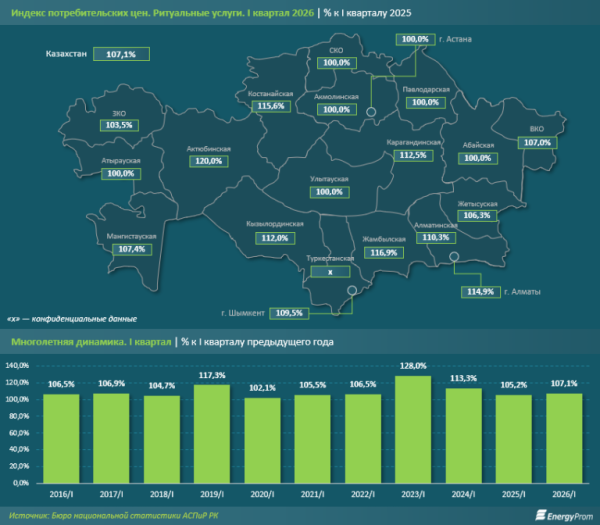This screenshot has width=600, height=525.
Task: Click the Мангистауская value 107,4%
Action: pyautogui.click(x=132, y=249)
